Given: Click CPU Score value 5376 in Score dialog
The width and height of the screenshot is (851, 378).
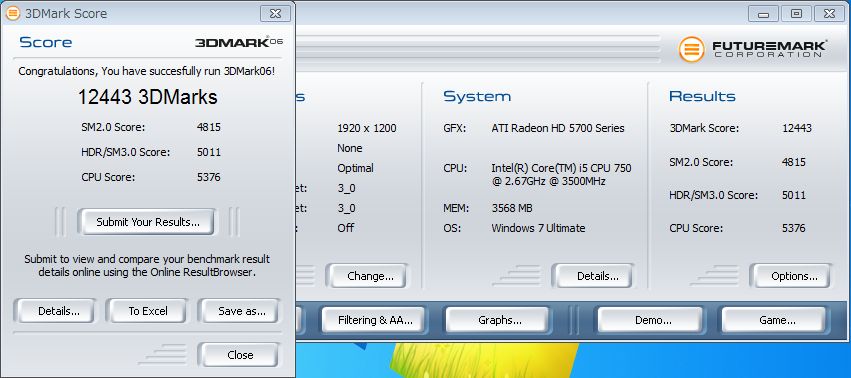Looking at the screenshot, I should coord(209,177).
